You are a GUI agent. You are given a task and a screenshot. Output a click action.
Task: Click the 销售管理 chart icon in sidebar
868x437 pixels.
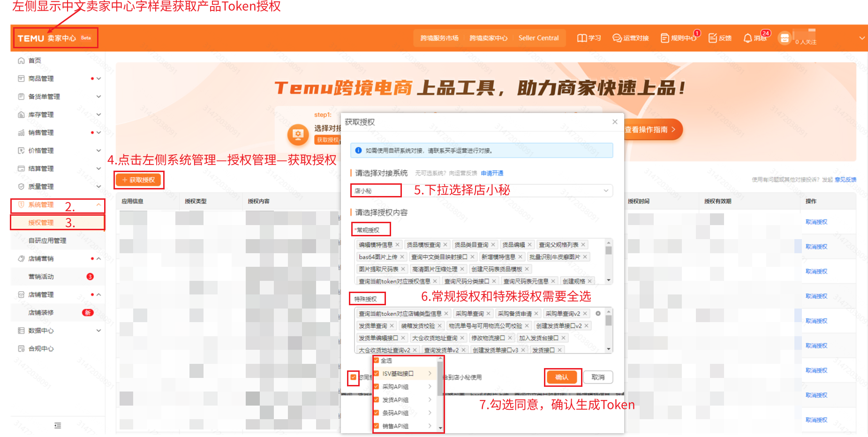click(21, 133)
